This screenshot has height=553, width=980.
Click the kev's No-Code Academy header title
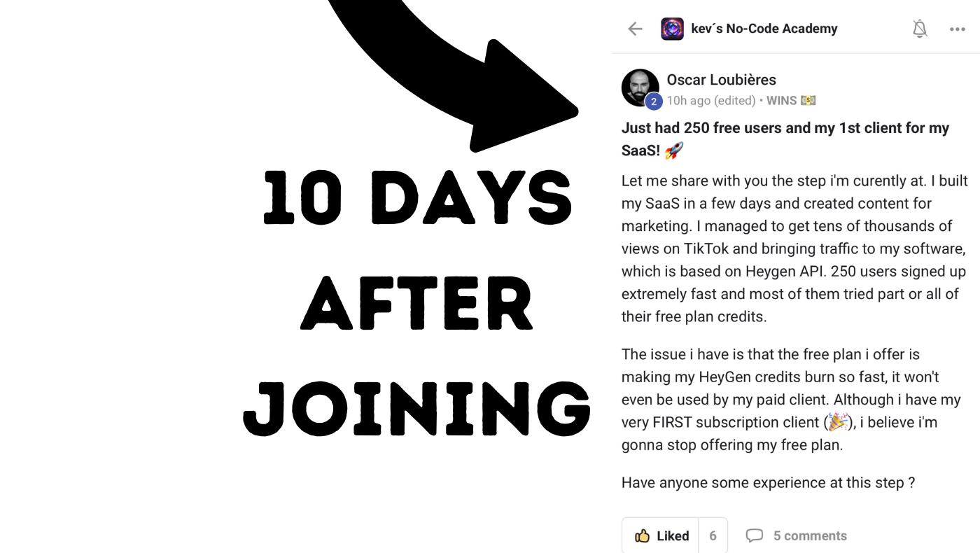(x=764, y=29)
